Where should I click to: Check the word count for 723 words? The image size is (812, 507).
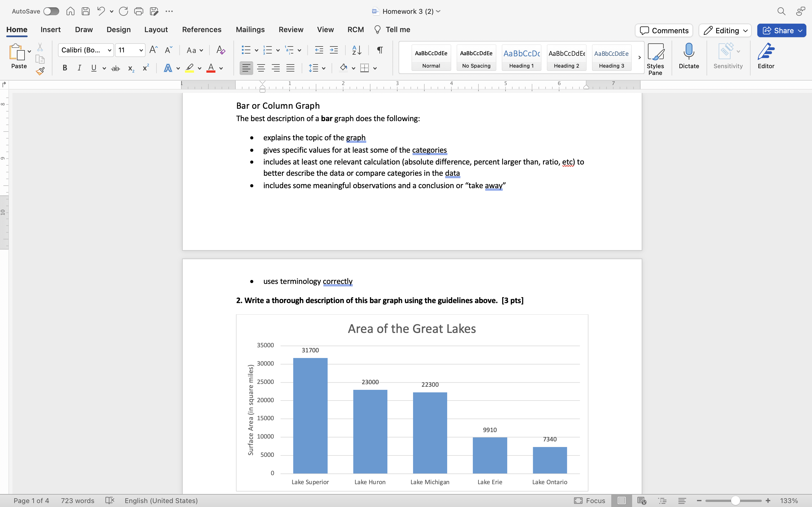click(77, 500)
